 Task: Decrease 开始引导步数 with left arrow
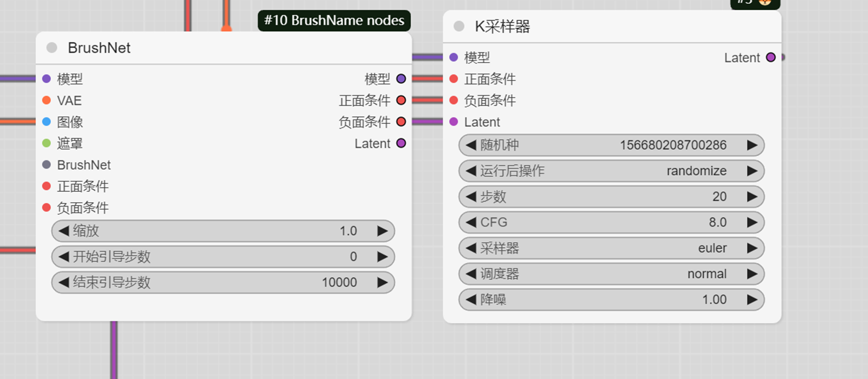tap(64, 257)
